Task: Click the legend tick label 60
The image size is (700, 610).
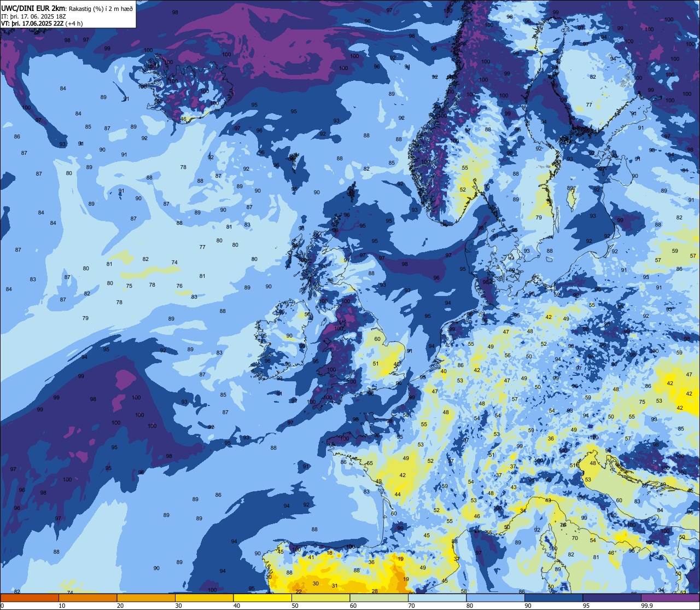Action: click(353, 606)
